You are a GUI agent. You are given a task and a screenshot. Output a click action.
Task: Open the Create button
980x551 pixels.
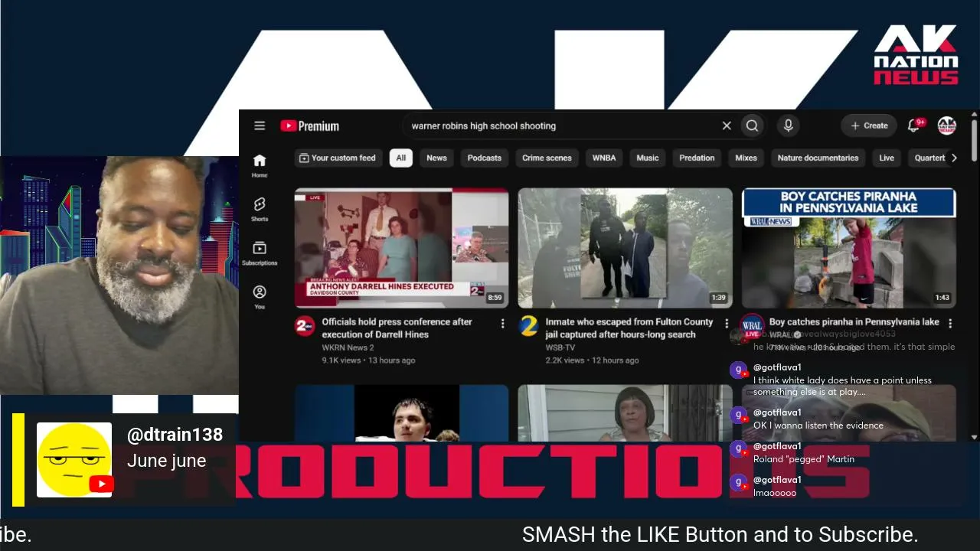pyautogui.click(x=869, y=126)
